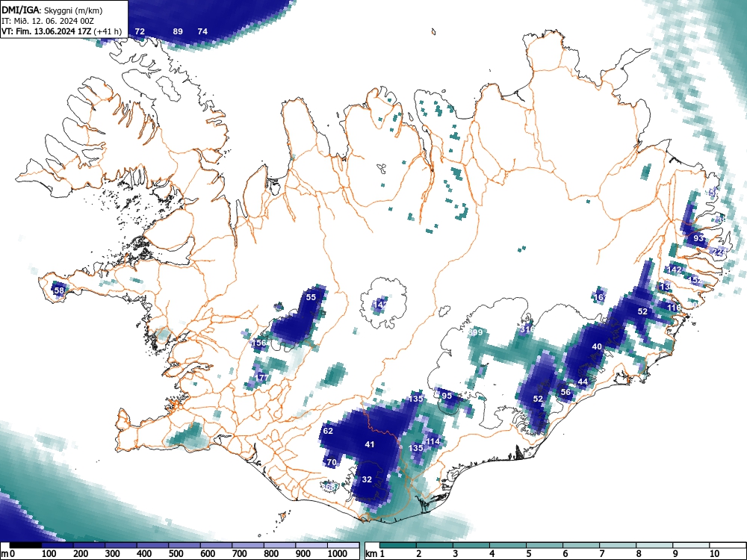The height and width of the screenshot is (560, 747).
Task: Click the visibility value 41 on the map
Action: click(370, 444)
